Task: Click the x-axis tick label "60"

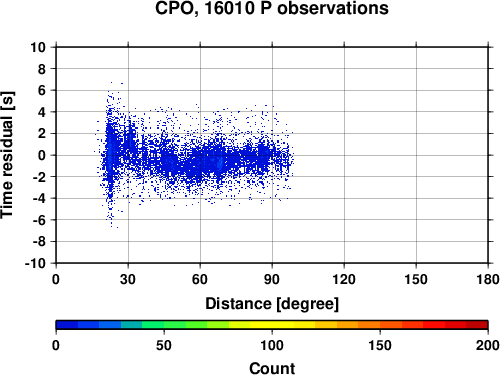Action: click(200, 279)
